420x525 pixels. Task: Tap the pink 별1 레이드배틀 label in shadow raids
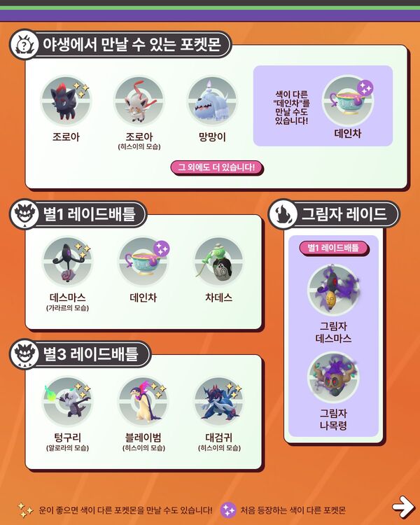click(334, 248)
